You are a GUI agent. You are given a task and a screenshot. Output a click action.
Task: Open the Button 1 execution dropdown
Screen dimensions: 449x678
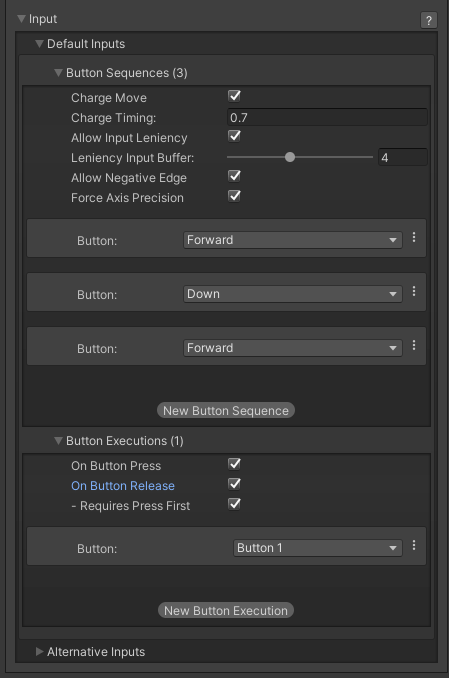click(x=318, y=548)
